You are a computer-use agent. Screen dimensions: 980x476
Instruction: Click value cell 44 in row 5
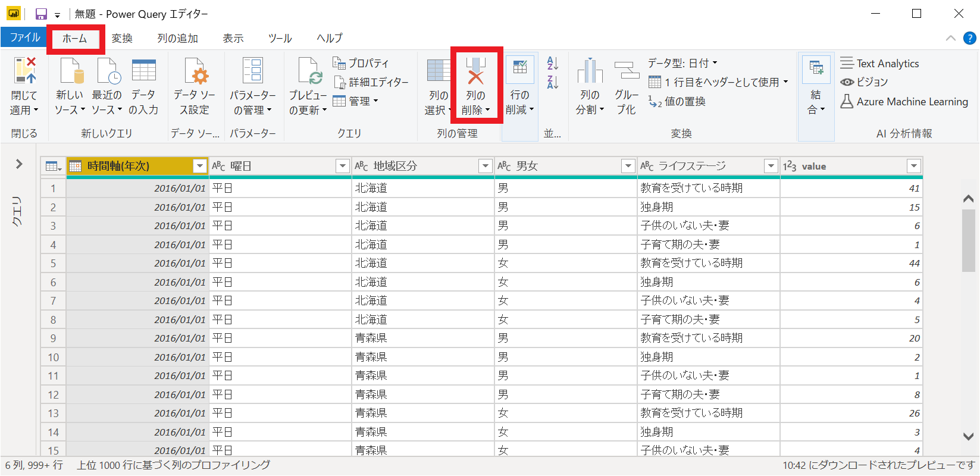point(851,263)
